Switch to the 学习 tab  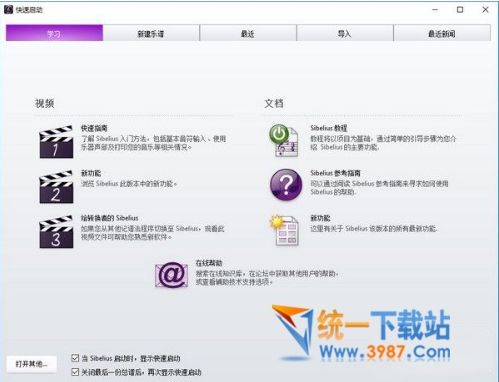click(x=54, y=33)
